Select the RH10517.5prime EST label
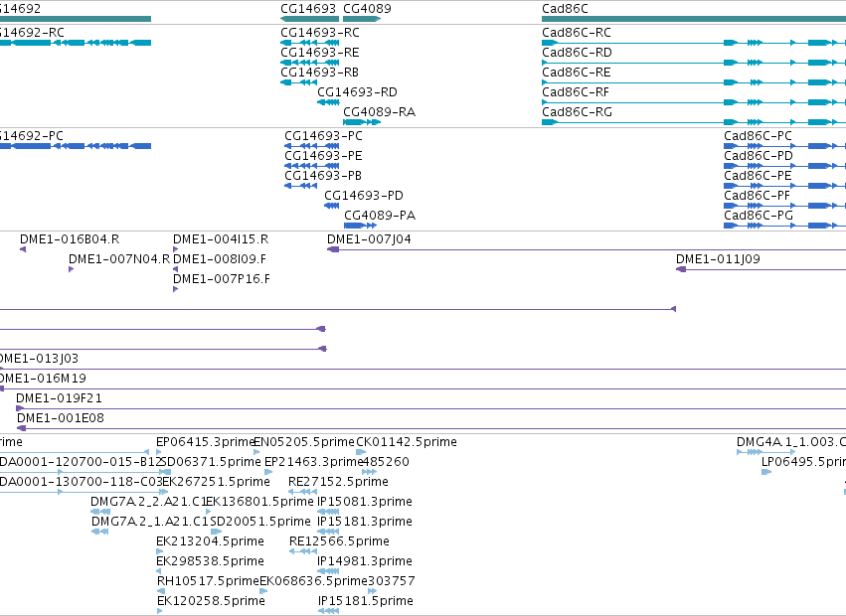846x616 pixels. point(208,581)
